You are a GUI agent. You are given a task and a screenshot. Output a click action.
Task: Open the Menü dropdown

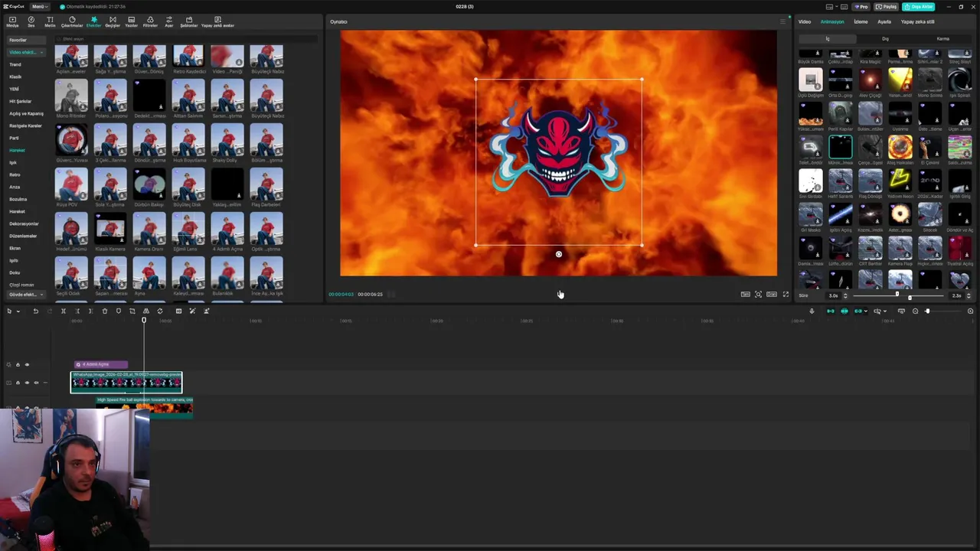pos(38,7)
